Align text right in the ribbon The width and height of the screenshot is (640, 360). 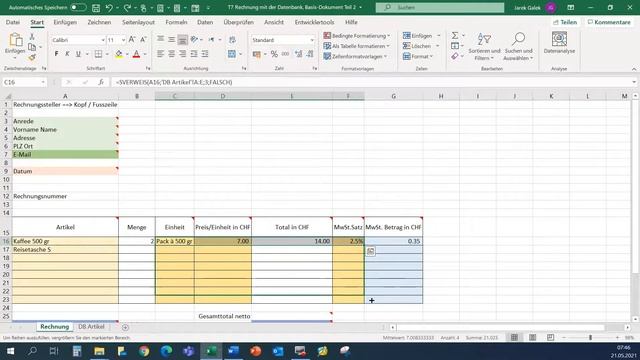[x=182, y=54]
